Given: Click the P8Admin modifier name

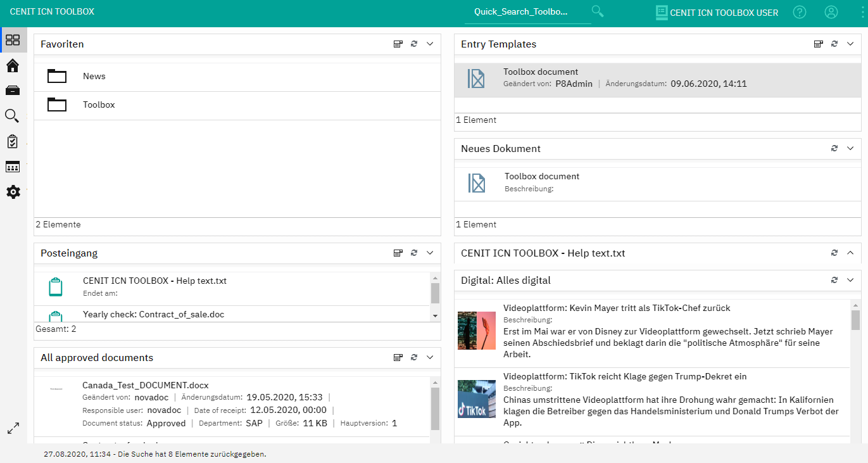Looking at the screenshot, I should [574, 84].
